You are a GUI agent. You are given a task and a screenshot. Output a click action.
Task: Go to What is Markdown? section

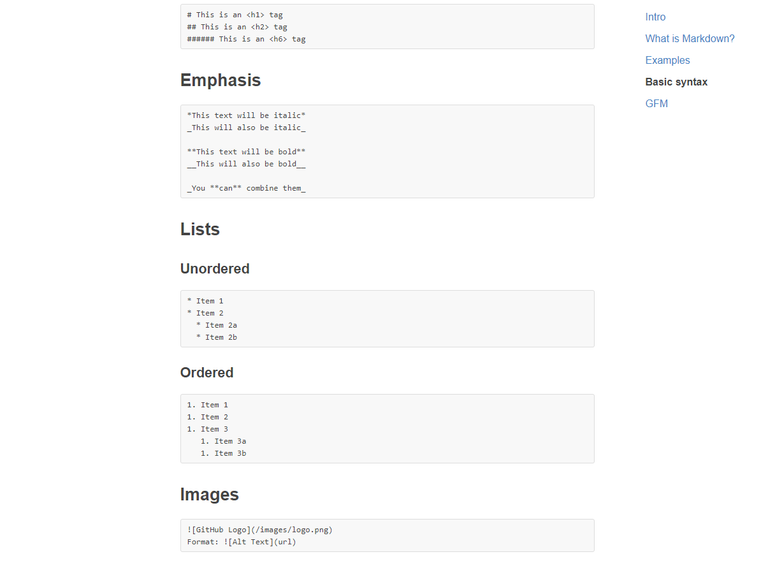tap(690, 39)
